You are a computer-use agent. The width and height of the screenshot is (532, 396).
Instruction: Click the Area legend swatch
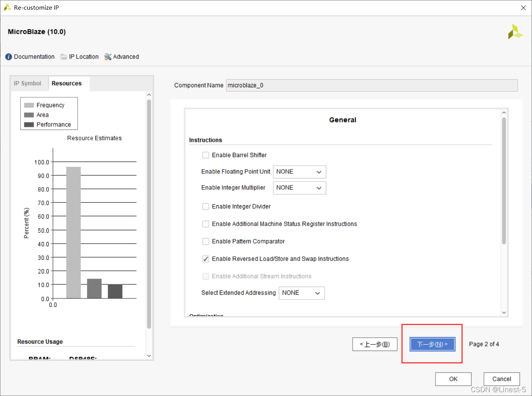29,115
